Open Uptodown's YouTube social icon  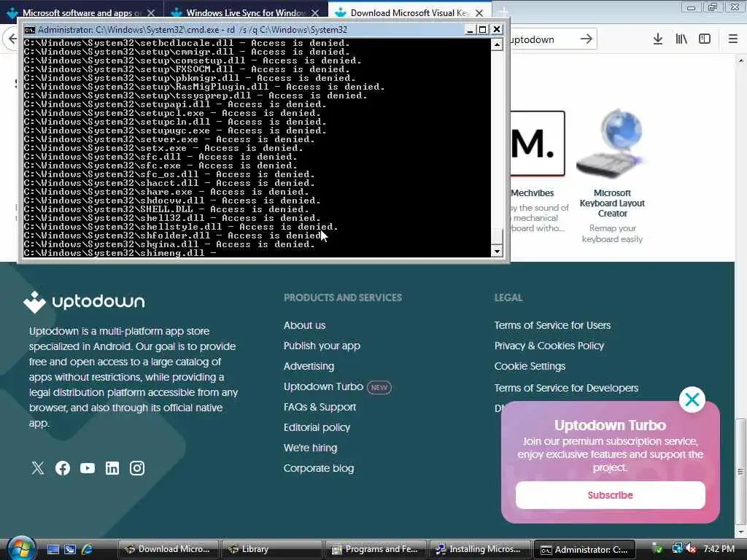88,468
